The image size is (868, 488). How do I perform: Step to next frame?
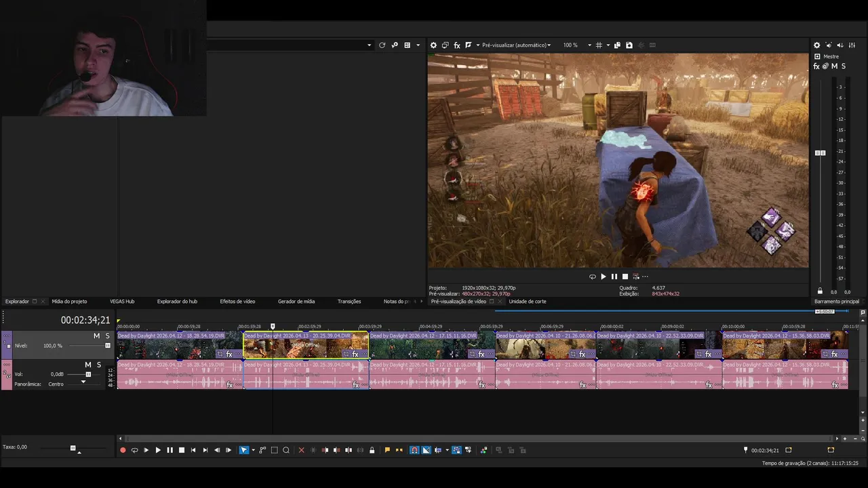[229, 450]
